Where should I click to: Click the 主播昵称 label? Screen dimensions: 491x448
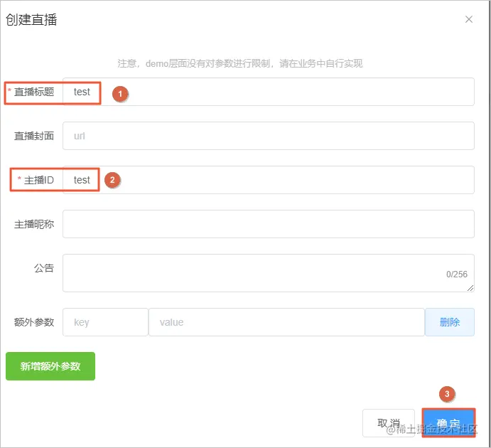[34, 224]
